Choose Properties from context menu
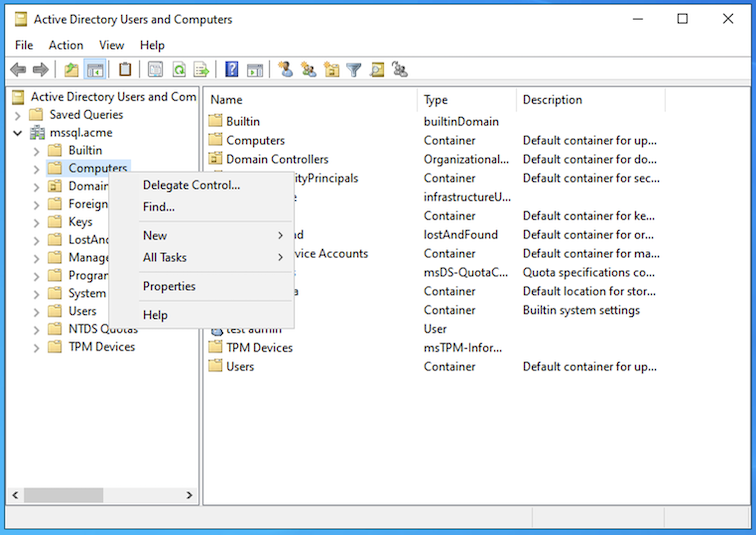The image size is (756, 535). coord(202,286)
